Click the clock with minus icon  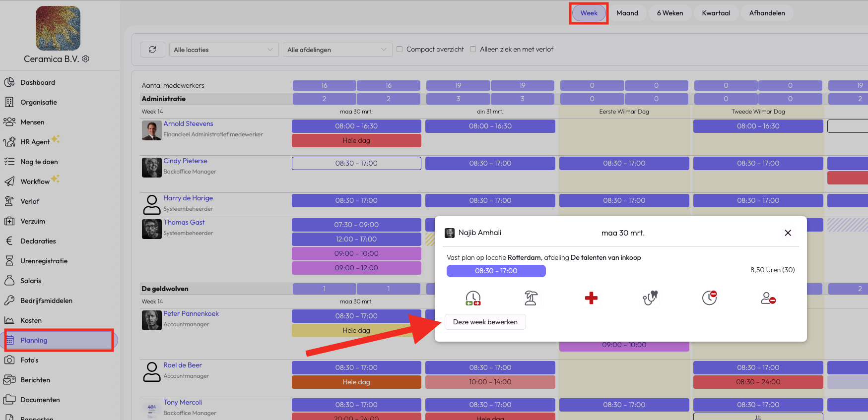coord(710,298)
